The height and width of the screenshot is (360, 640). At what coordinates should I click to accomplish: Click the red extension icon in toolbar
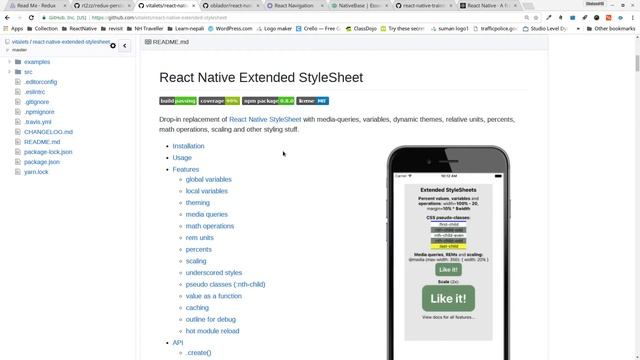point(609,18)
